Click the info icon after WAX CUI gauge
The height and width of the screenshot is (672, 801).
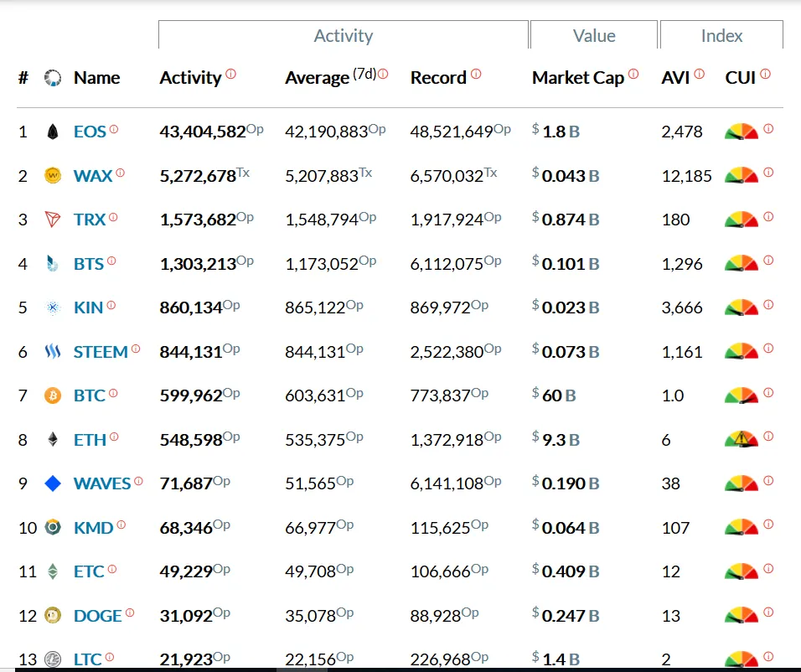click(x=768, y=173)
